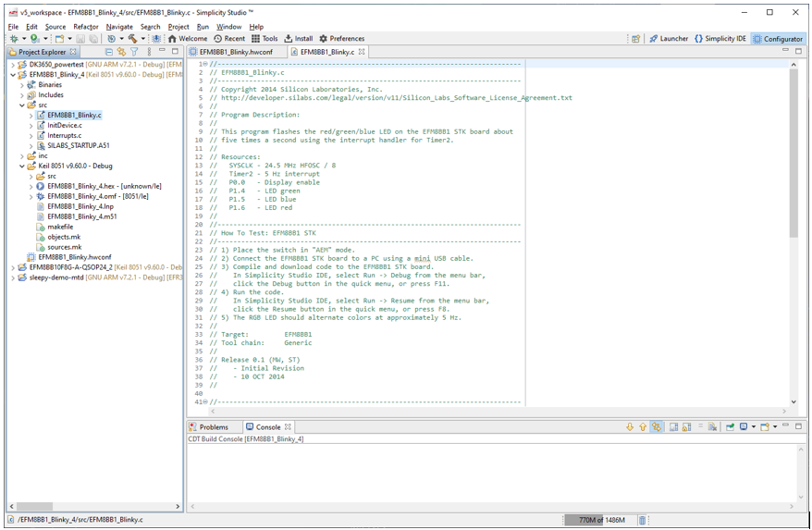Click the New wizard icon in toolbar
The height and width of the screenshot is (530, 812).
coord(59,39)
